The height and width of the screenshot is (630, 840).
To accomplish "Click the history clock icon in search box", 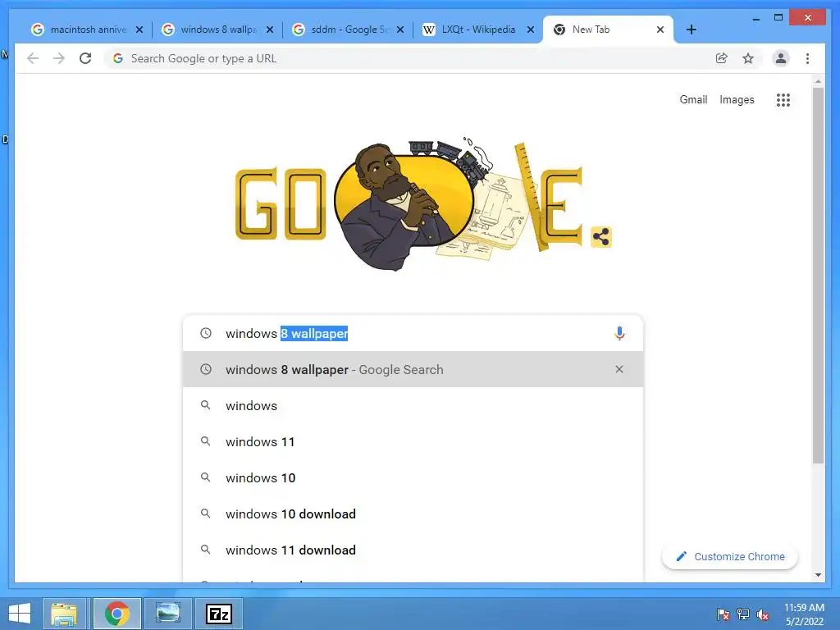I will (206, 333).
